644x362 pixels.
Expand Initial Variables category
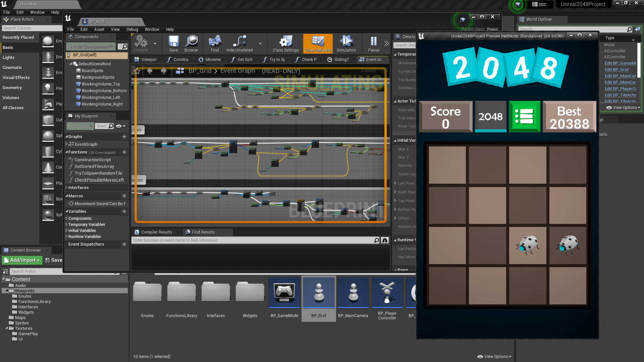click(x=67, y=231)
